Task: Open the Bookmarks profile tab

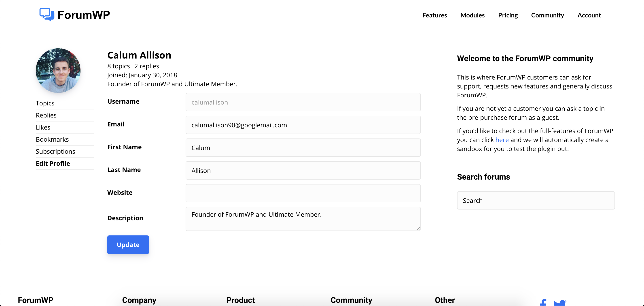Action: pyautogui.click(x=52, y=139)
